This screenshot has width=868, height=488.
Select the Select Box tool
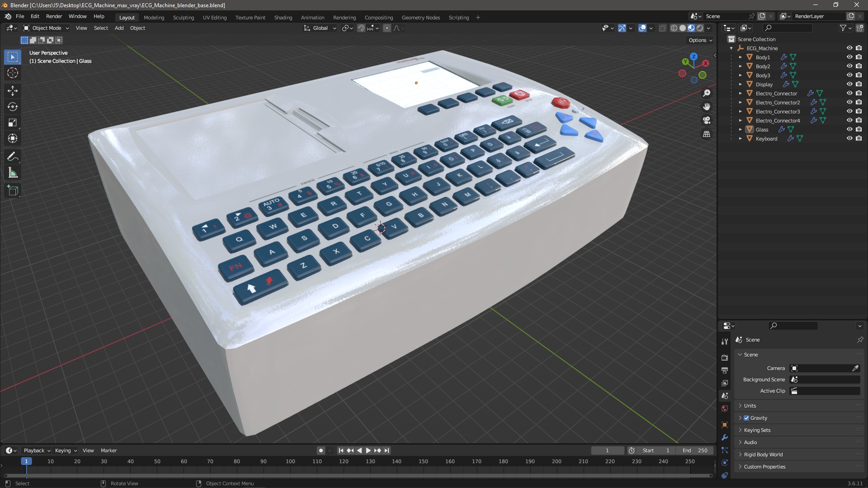pos(13,57)
